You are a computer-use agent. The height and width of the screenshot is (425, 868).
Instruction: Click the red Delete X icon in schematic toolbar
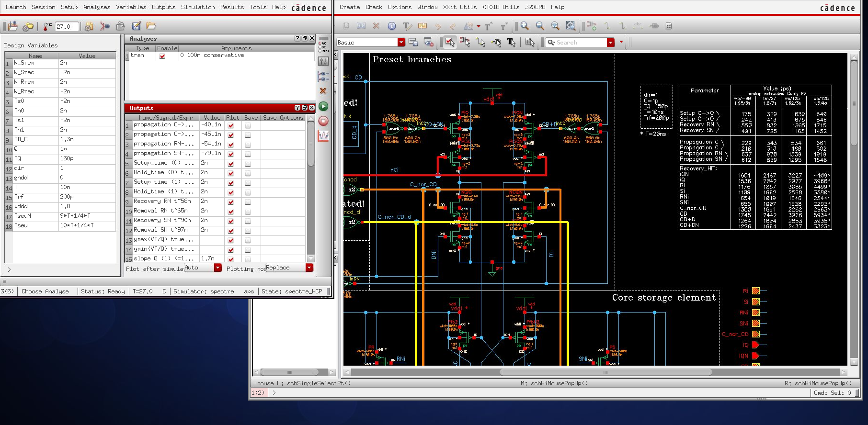[376, 26]
